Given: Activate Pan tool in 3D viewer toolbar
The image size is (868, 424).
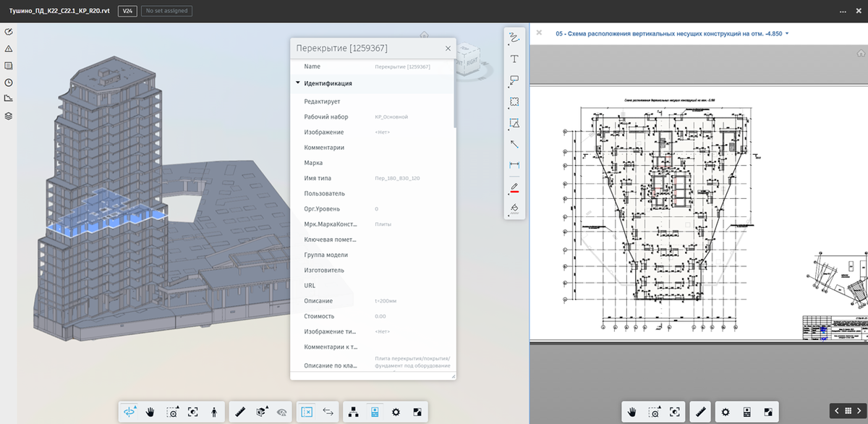Looking at the screenshot, I should click(151, 411).
